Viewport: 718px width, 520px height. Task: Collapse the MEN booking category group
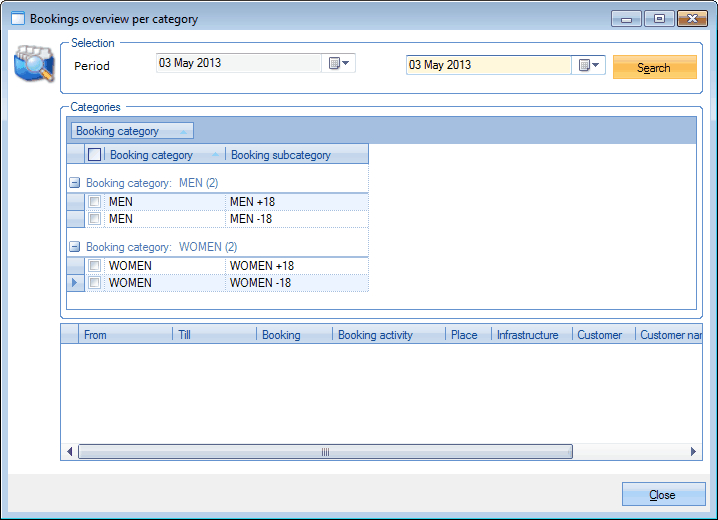coord(74,183)
